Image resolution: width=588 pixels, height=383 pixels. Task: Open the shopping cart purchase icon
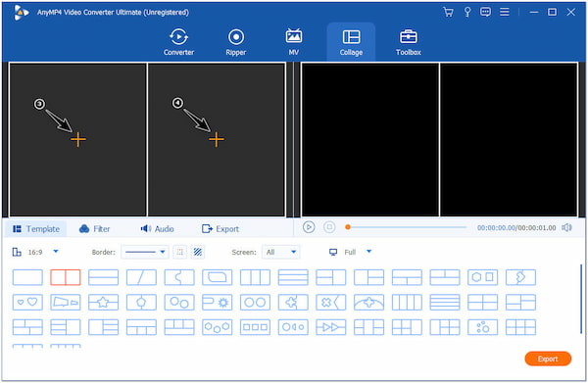pyautogui.click(x=448, y=12)
